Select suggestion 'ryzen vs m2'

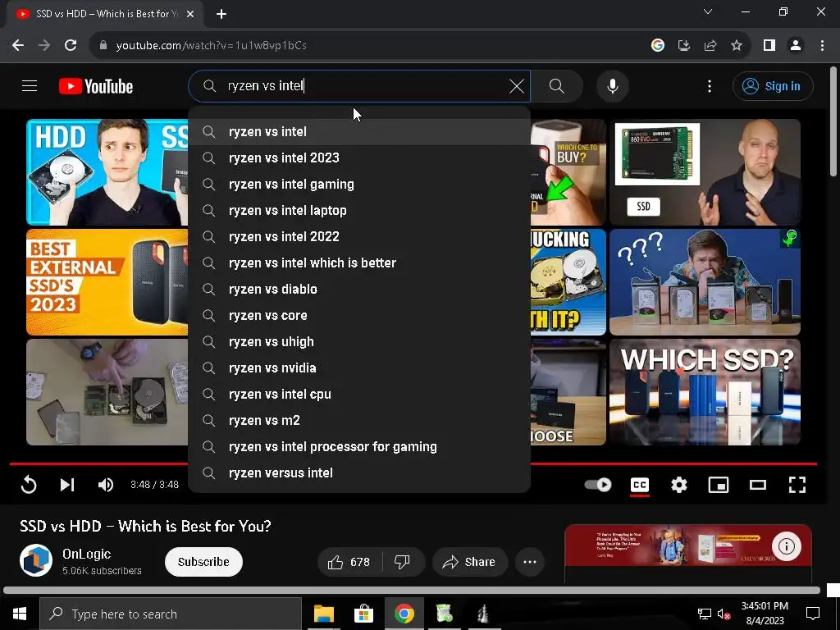pos(359,421)
